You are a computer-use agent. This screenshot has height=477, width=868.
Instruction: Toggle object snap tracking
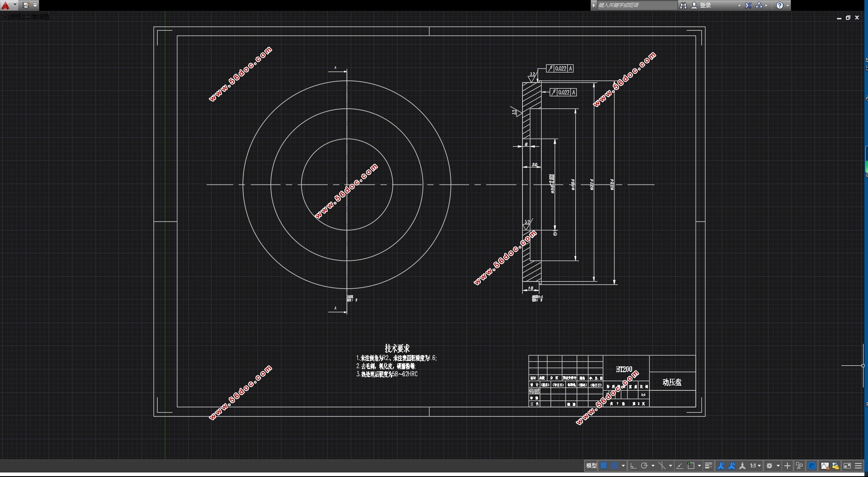[680, 466]
